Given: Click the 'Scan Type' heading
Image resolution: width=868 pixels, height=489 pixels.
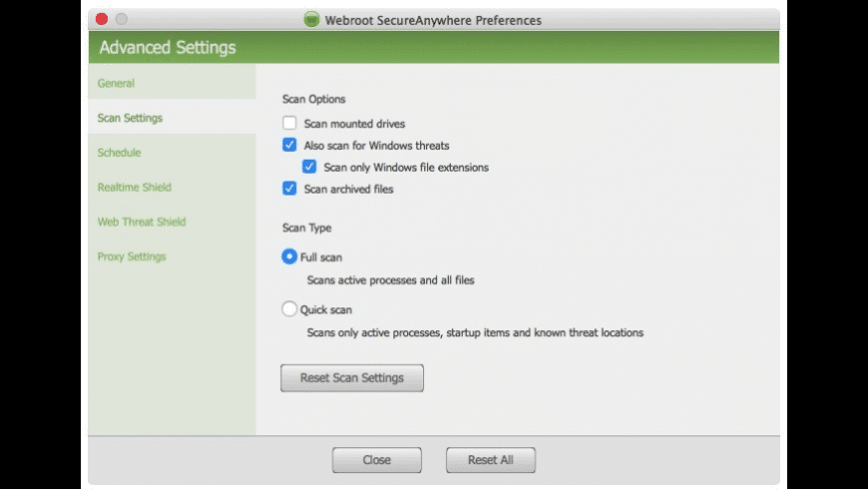Looking at the screenshot, I should (x=306, y=228).
